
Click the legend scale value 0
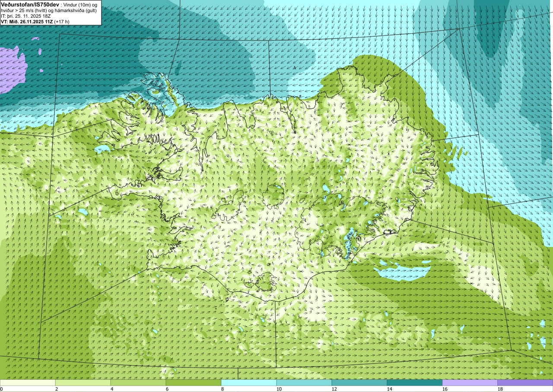(1, 389)
